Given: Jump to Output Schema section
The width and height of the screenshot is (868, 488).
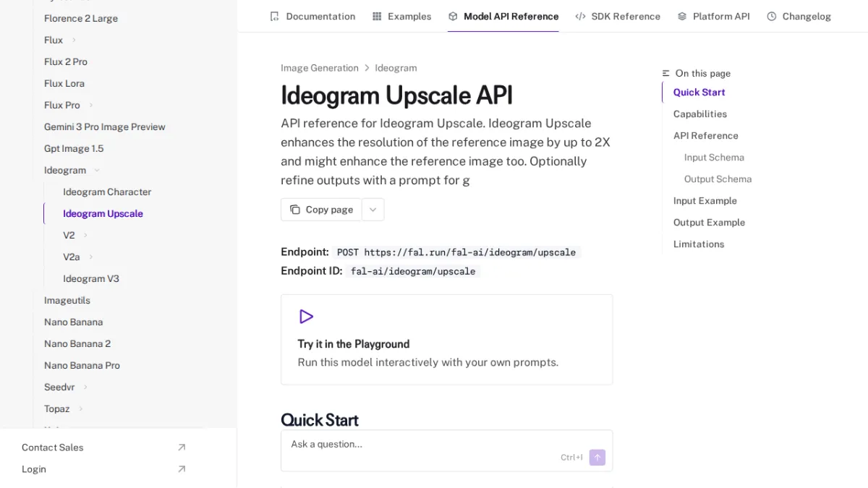Looking at the screenshot, I should coord(718,179).
